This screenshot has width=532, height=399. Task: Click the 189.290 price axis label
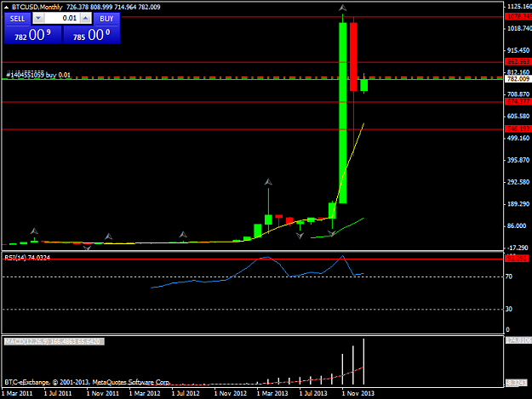click(x=518, y=204)
